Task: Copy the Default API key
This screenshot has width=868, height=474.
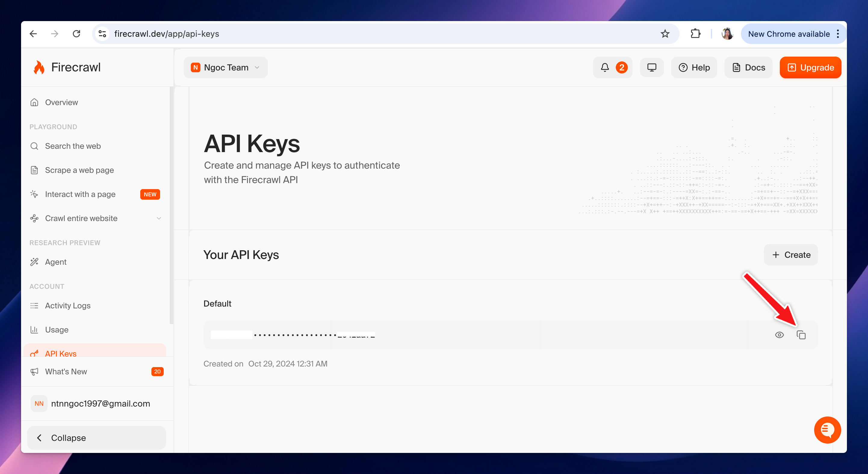Action: (801, 335)
